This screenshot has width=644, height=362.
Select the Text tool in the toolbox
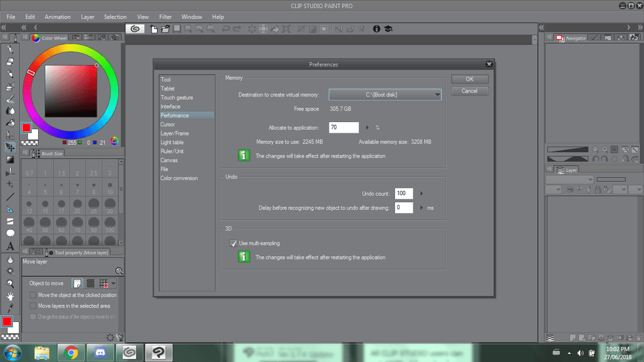(x=10, y=246)
